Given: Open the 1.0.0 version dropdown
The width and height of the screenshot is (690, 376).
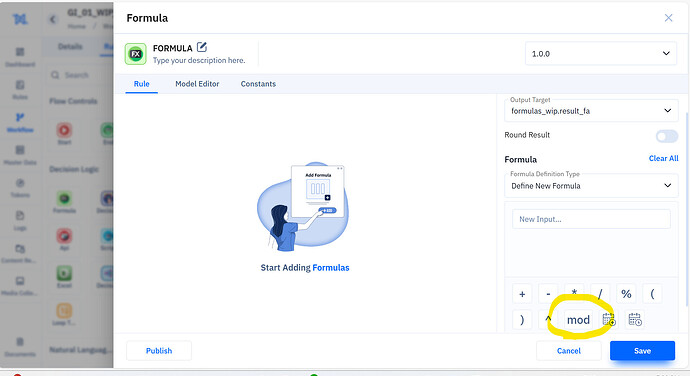Looking at the screenshot, I should click(x=601, y=53).
